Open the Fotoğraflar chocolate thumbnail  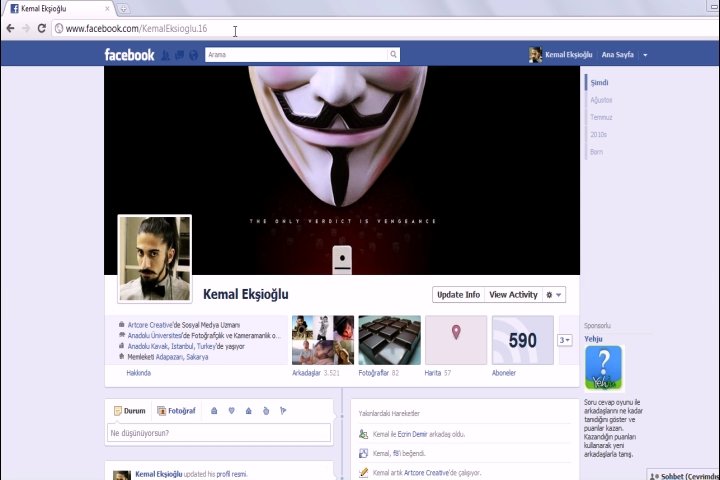click(x=389, y=340)
